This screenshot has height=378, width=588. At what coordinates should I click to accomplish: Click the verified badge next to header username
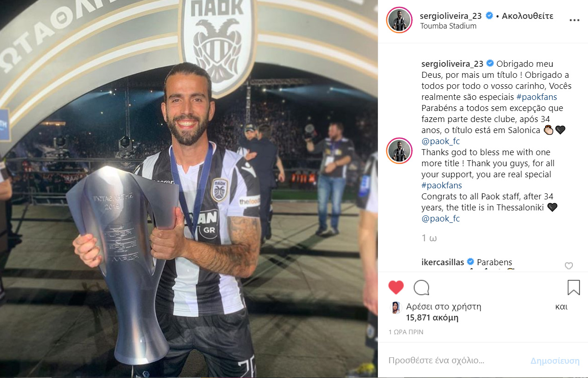click(489, 16)
